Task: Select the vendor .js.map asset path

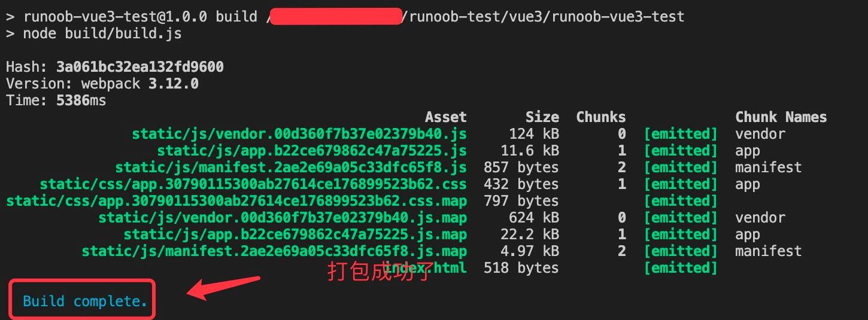Action: point(283,218)
